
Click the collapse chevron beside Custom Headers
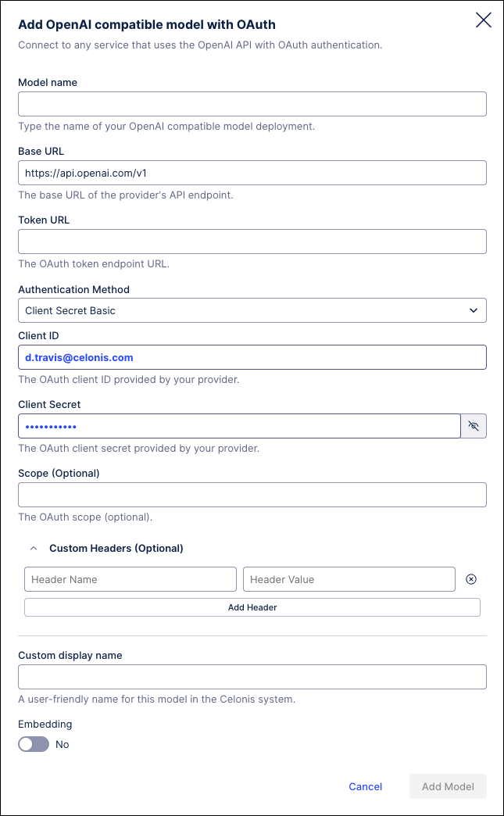[x=33, y=549]
